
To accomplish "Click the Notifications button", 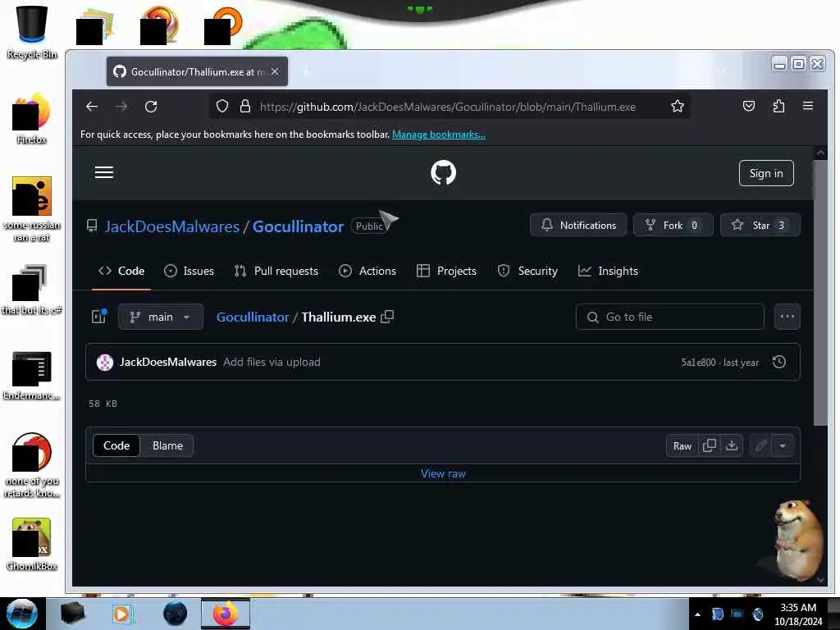I will tap(578, 225).
